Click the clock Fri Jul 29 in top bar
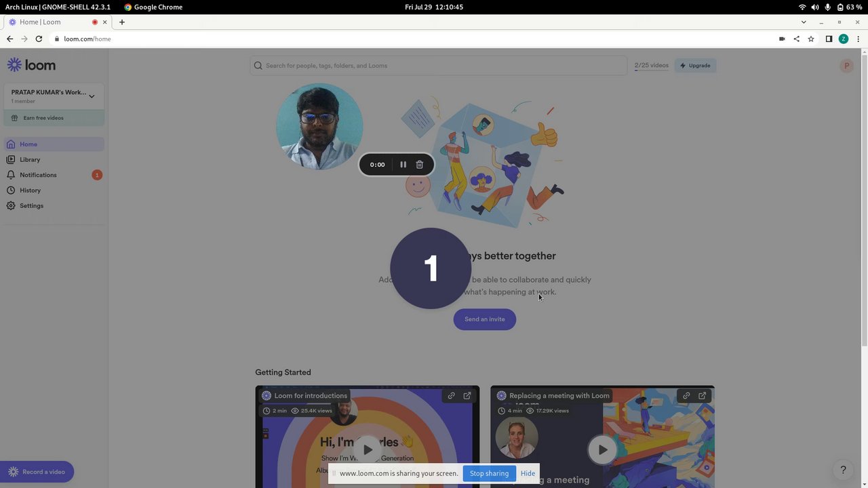 434,7
